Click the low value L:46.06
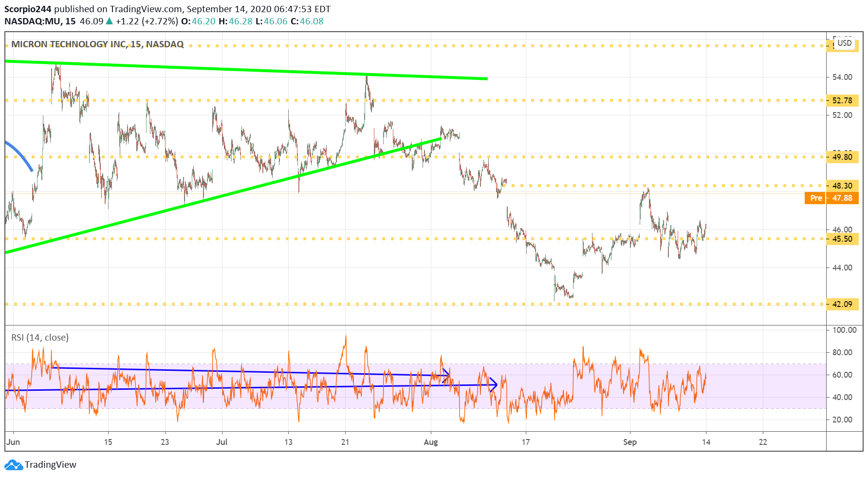 (x=272, y=21)
